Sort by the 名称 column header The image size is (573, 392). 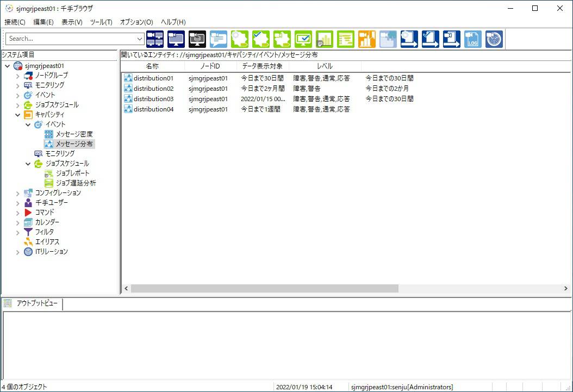tap(152, 66)
